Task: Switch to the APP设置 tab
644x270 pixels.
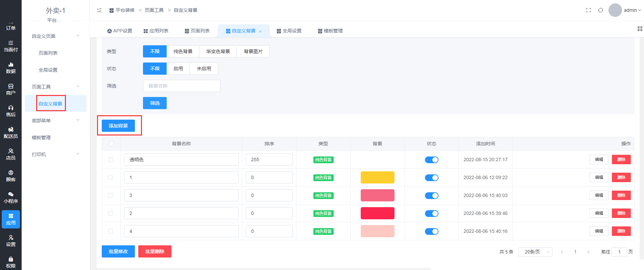Action: (120, 31)
